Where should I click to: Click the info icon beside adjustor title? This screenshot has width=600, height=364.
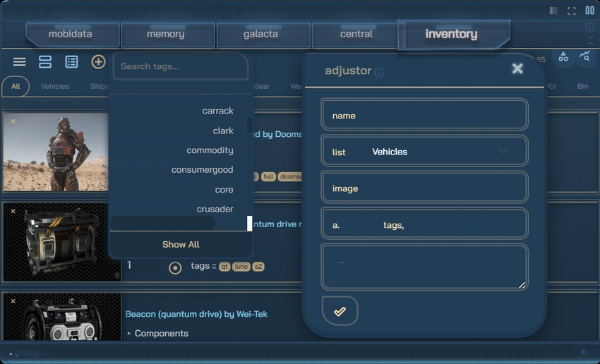(x=379, y=73)
